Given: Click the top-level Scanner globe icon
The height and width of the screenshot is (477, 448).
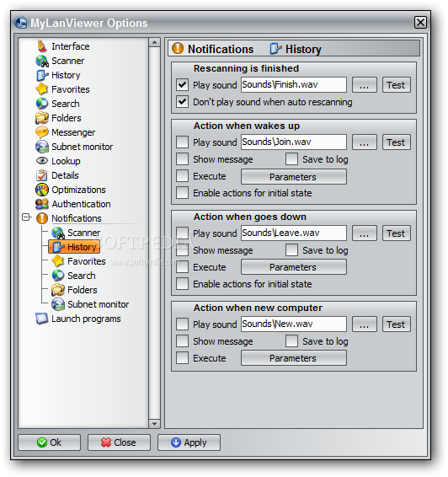Looking at the screenshot, I should click(x=42, y=61).
